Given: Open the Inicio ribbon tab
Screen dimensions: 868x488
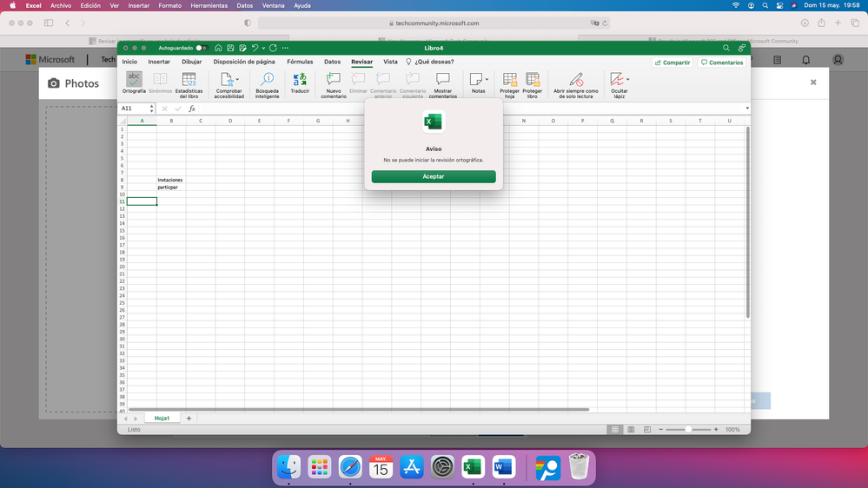Looking at the screenshot, I should click(129, 62).
